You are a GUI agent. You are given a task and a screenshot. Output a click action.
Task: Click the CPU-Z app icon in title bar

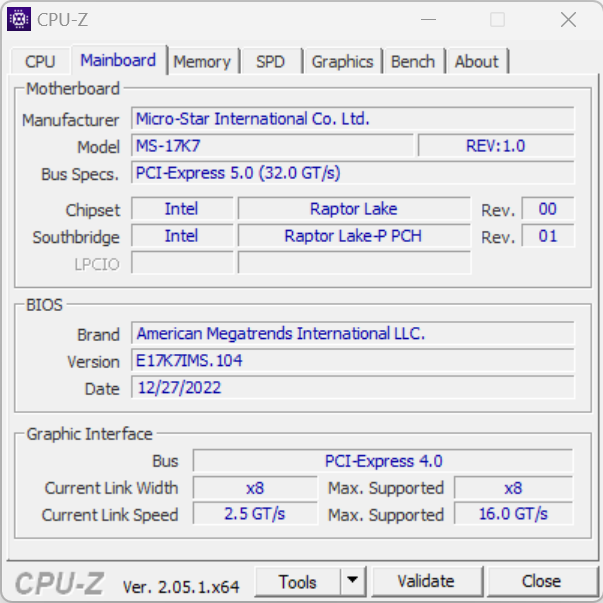click(19, 19)
